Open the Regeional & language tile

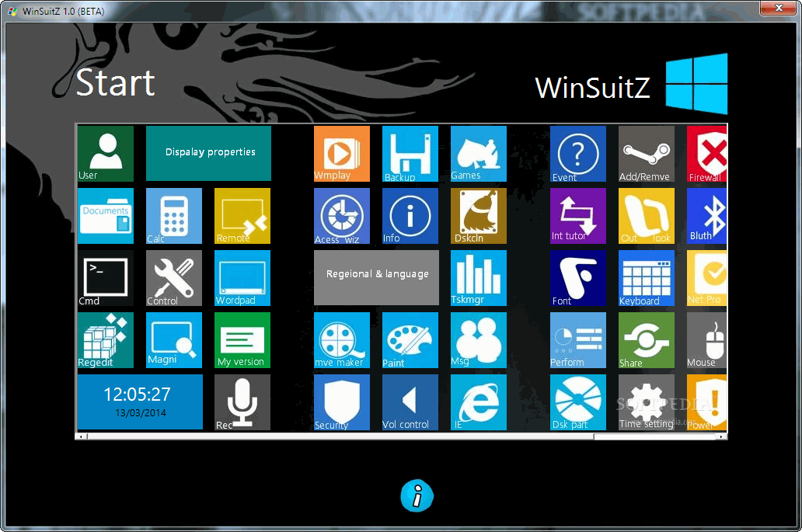pos(376,277)
